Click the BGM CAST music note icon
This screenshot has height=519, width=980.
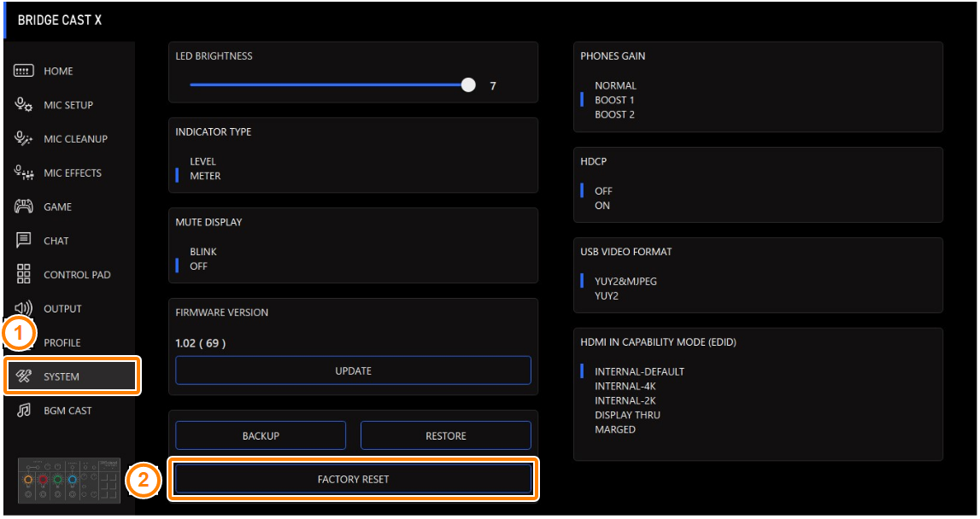(24, 411)
